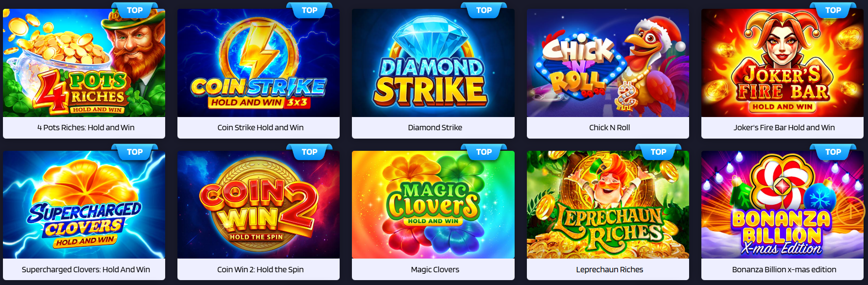Click the 'Chick N Roll' title label
868x285 pixels.
609,127
